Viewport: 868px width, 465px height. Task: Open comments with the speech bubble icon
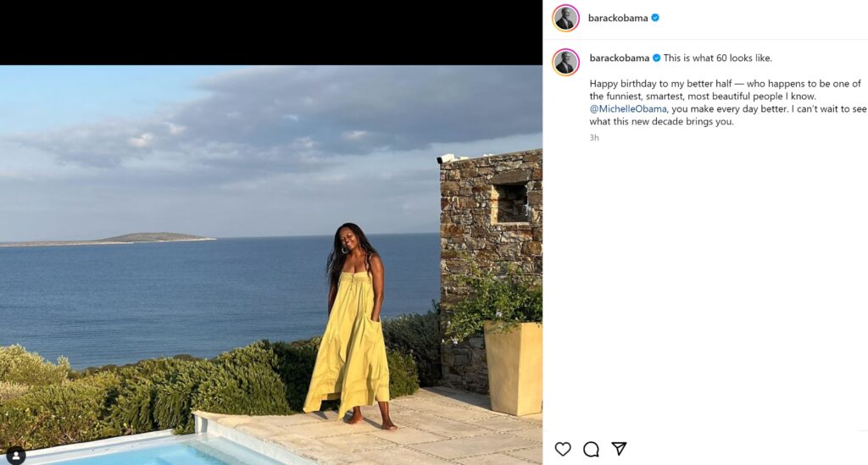[x=591, y=449]
